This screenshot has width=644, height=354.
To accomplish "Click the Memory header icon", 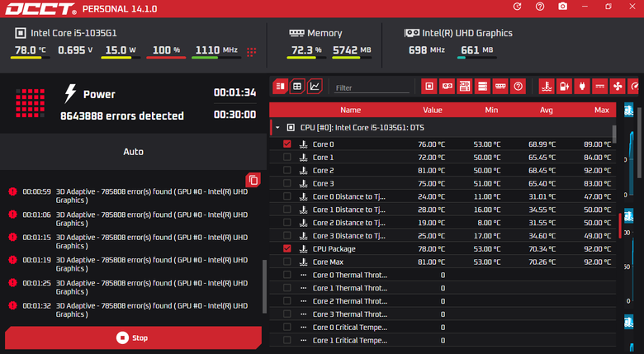I will pyautogui.click(x=296, y=33).
